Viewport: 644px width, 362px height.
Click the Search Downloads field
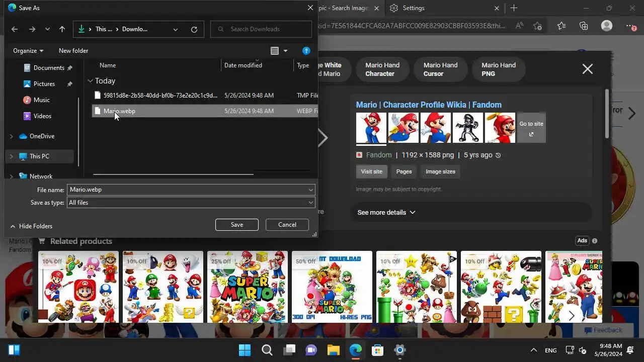261,29
